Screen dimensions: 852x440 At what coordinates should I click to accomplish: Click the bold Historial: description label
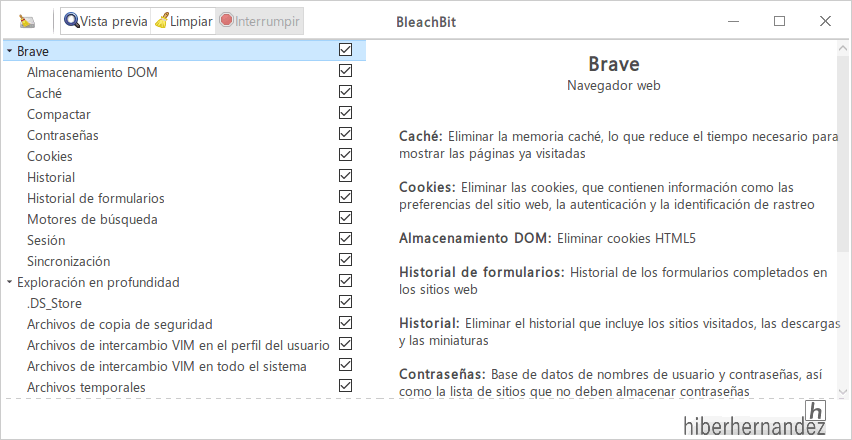(429, 323)
